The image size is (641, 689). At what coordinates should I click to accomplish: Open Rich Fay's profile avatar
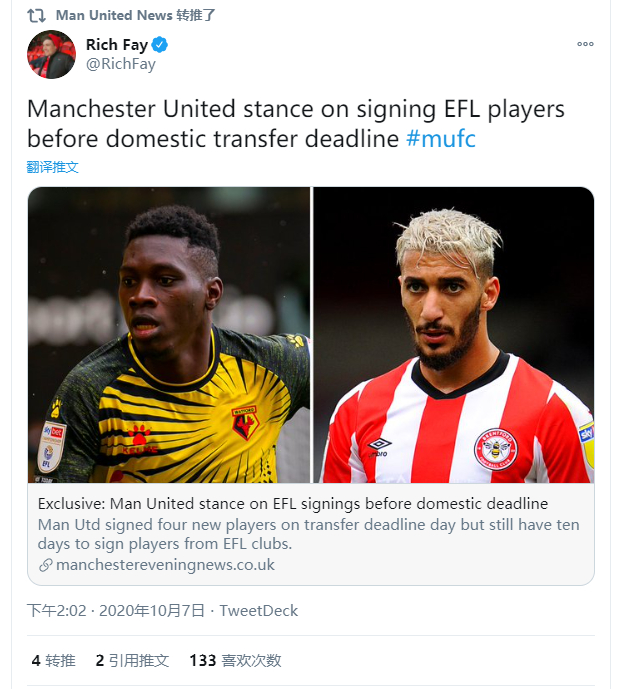click(51, 54)
